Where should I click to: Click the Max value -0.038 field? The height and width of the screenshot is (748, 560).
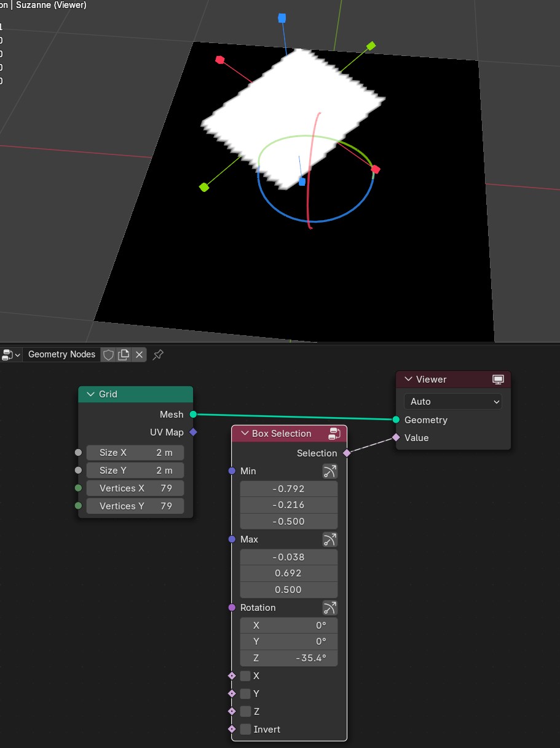[x=289, y=557]
